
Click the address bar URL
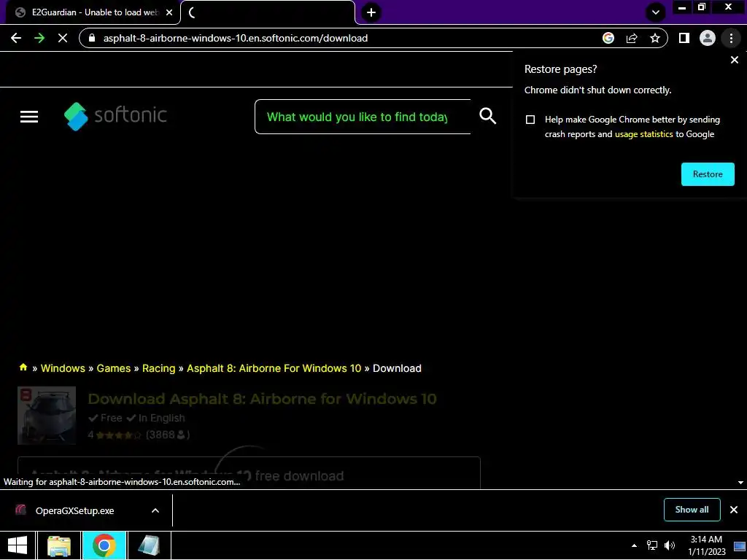[x=236, y=38]
